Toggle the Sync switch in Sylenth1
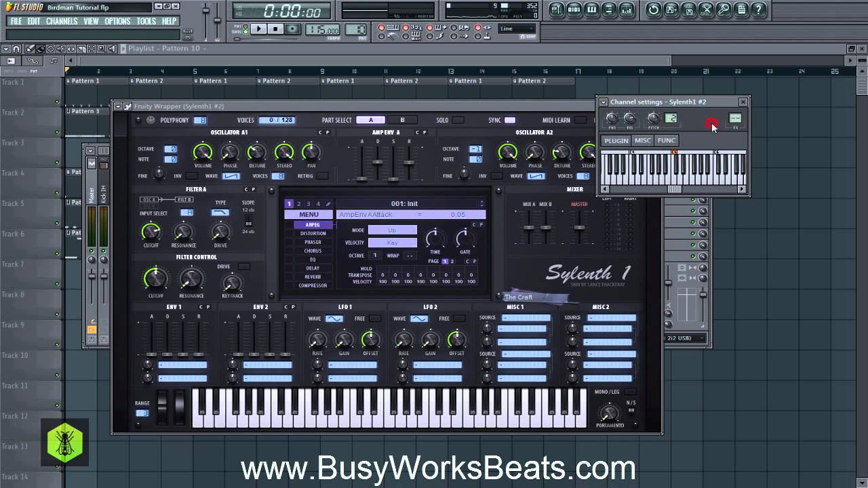This screenshot has width=868, height=488. point(510,120)
